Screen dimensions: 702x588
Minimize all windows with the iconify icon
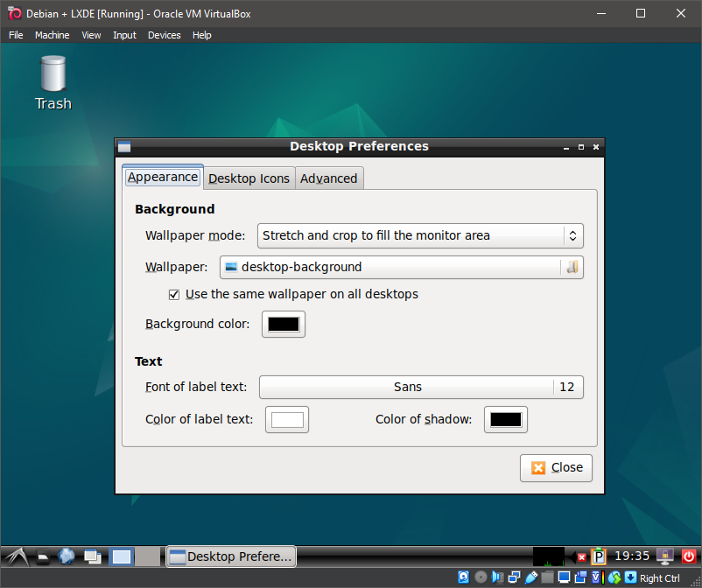point(93,556)
